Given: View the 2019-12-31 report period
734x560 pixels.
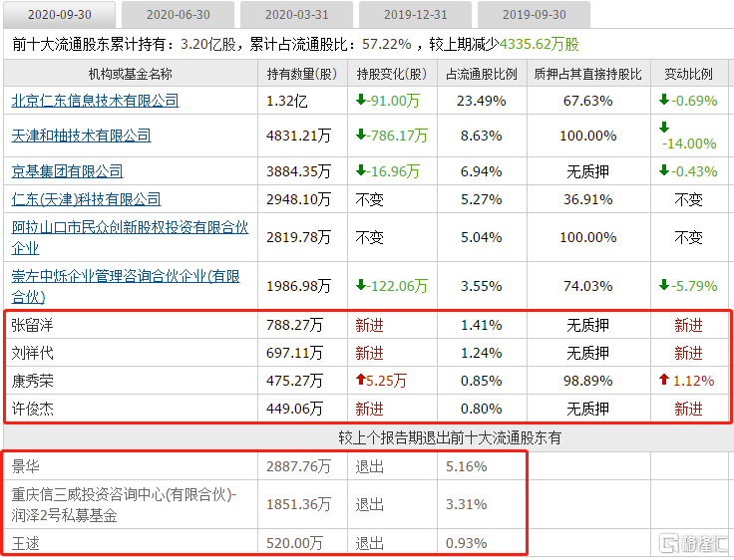Looking at the screenshot, I should click(415, 15).
